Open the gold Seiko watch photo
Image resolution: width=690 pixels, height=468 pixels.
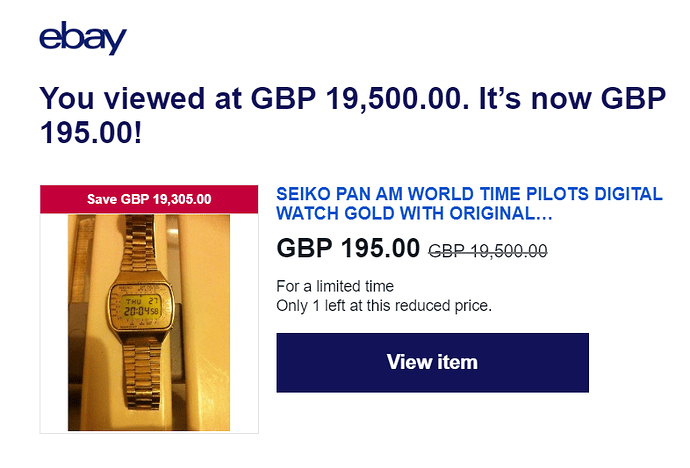(149, 322)
